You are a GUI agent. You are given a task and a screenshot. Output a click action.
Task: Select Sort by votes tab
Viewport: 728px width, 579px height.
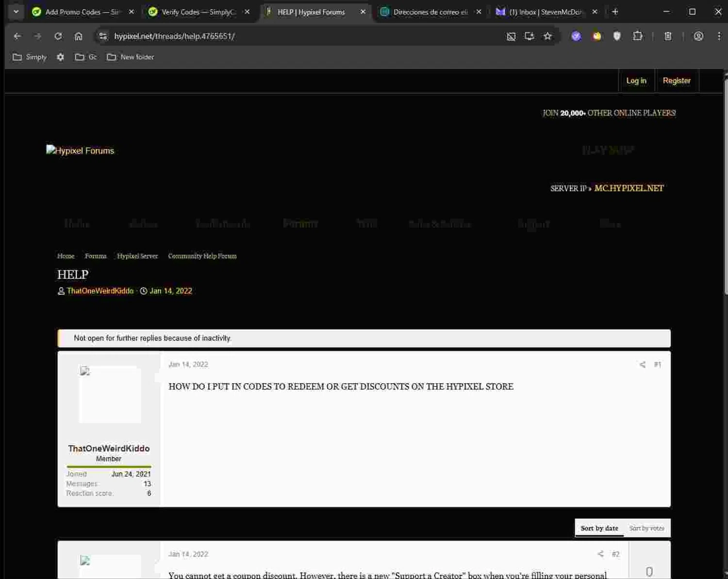(x=646, y=528)
